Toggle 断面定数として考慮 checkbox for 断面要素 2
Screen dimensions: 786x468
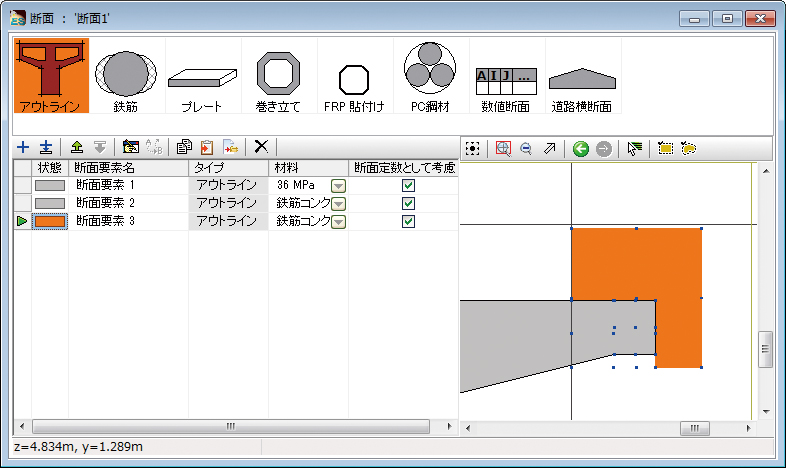tap(409, 203)
